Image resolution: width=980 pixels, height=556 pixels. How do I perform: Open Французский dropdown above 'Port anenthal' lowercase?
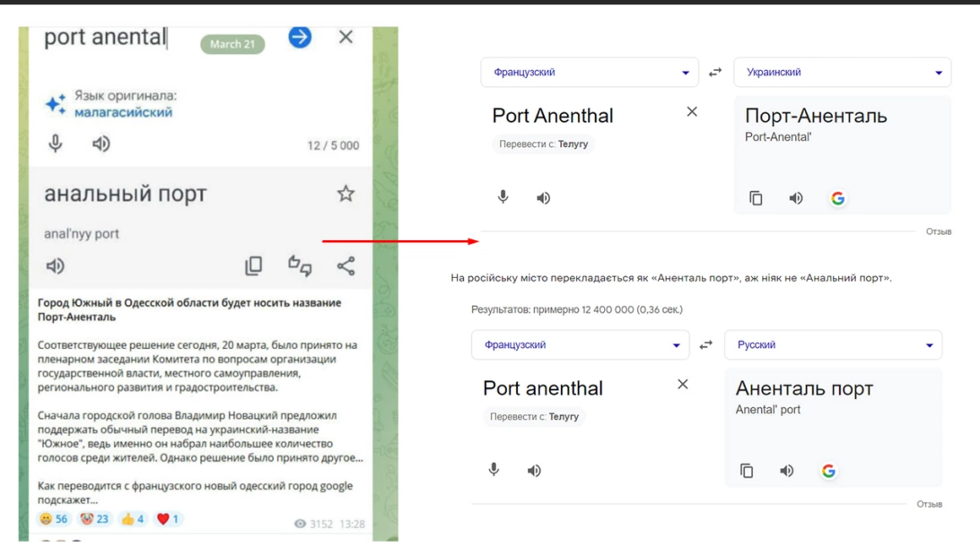580,345
